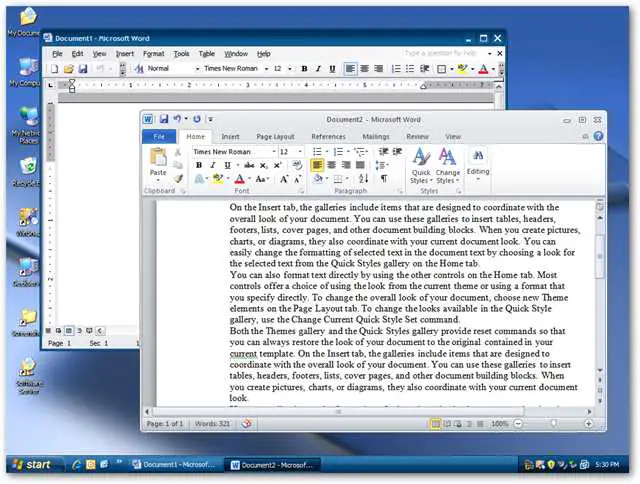Click system tray clock 5:30 PM
This screenshot has height=484, width=640.
[607, 464]
